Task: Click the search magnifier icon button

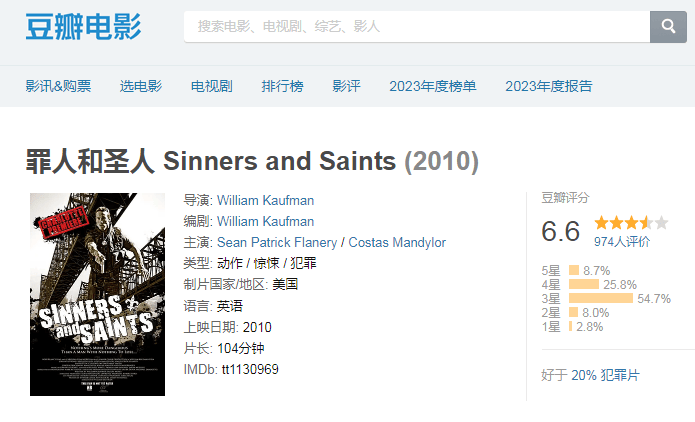Action: pyautogui.click(x=668, y=26)
